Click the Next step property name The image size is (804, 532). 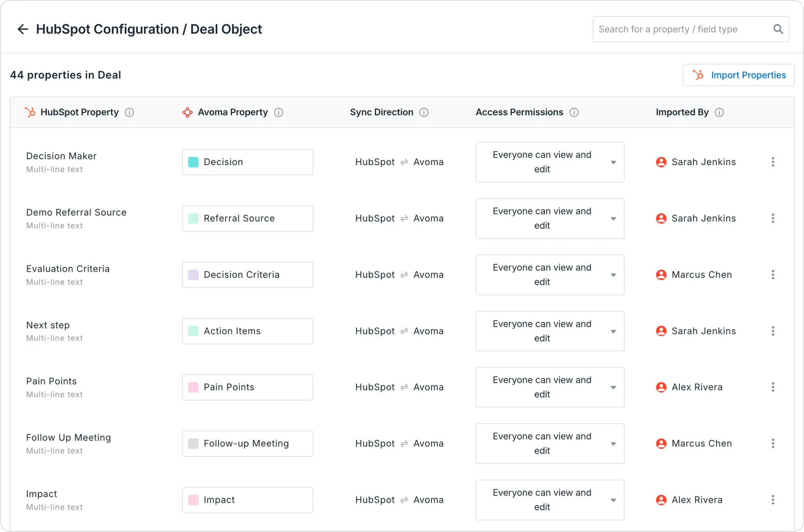point(48,325)
